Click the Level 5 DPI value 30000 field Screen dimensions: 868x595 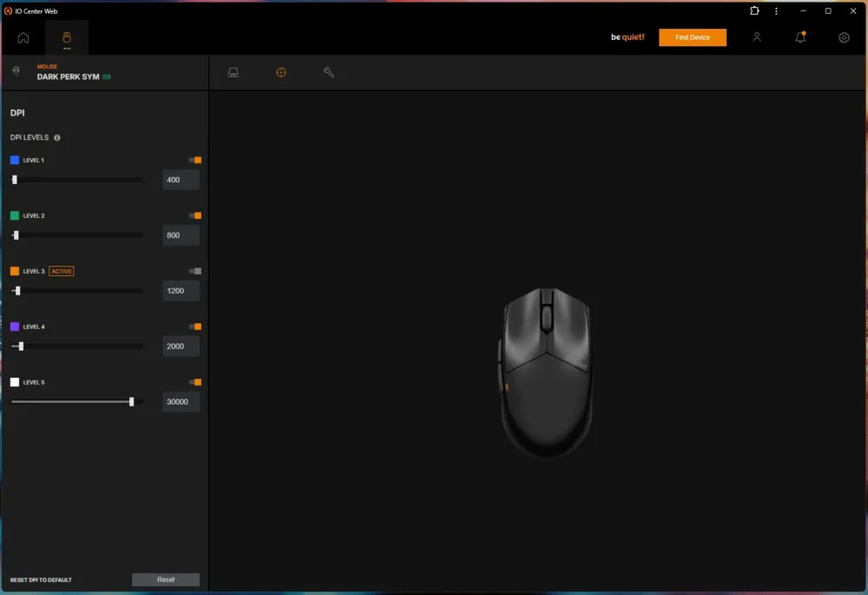(181, 401)
